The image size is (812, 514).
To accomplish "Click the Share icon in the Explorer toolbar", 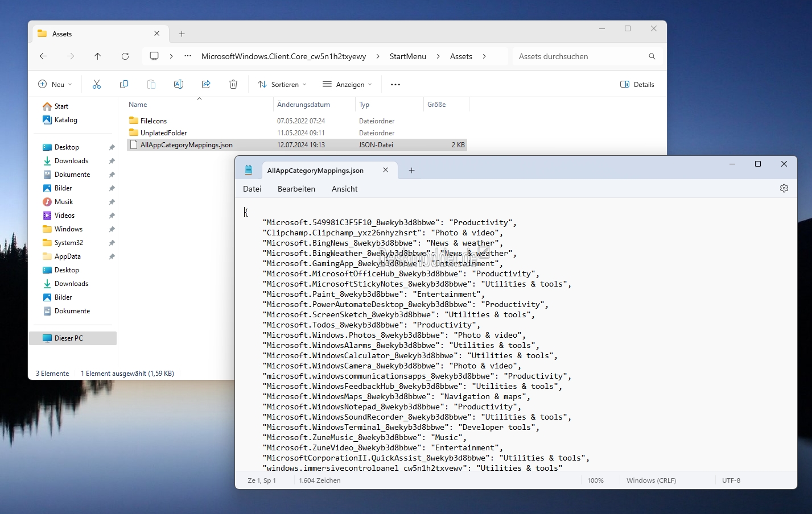I will 205,84.
